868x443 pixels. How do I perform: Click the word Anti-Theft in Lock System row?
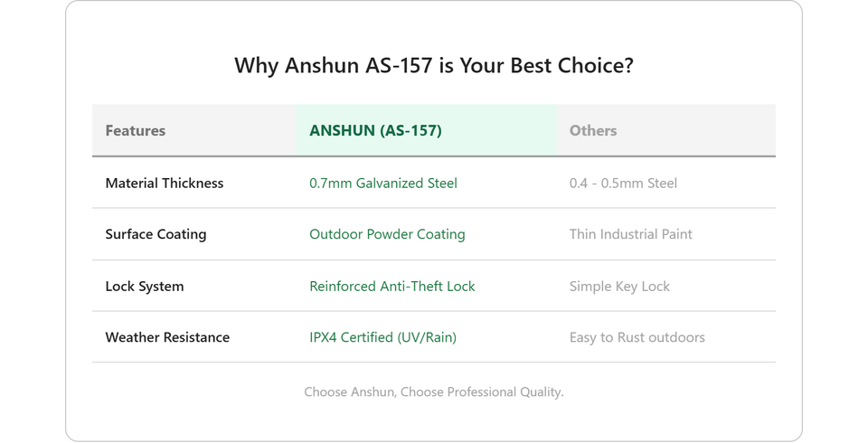coord(411,287)
